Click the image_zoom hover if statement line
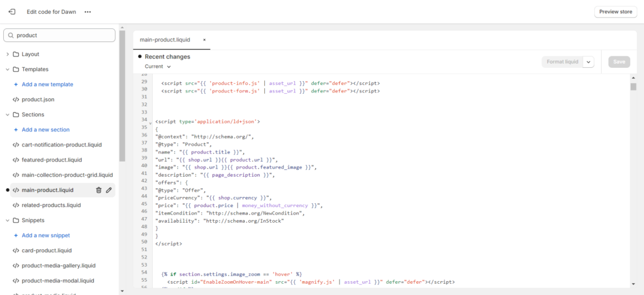This screenshot has height=295, width=644. pos(231,274)
